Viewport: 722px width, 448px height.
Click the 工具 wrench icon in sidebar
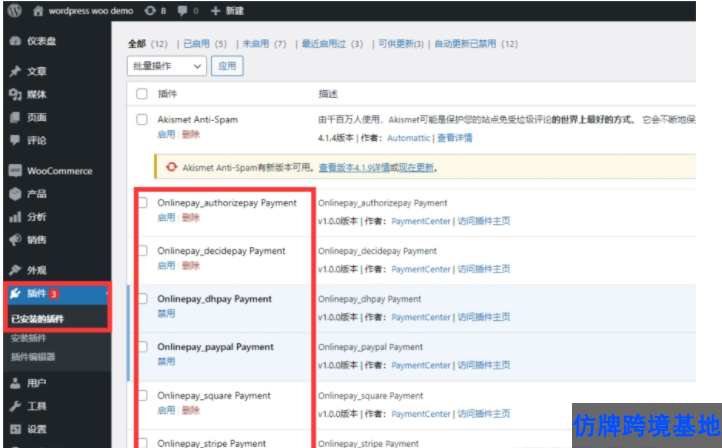pyautogui.click(x=15, y=406)
